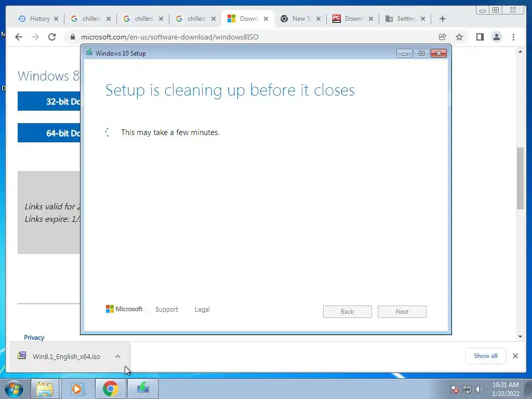Switch to the History tab
532x399 pixels.
[38, 19]
